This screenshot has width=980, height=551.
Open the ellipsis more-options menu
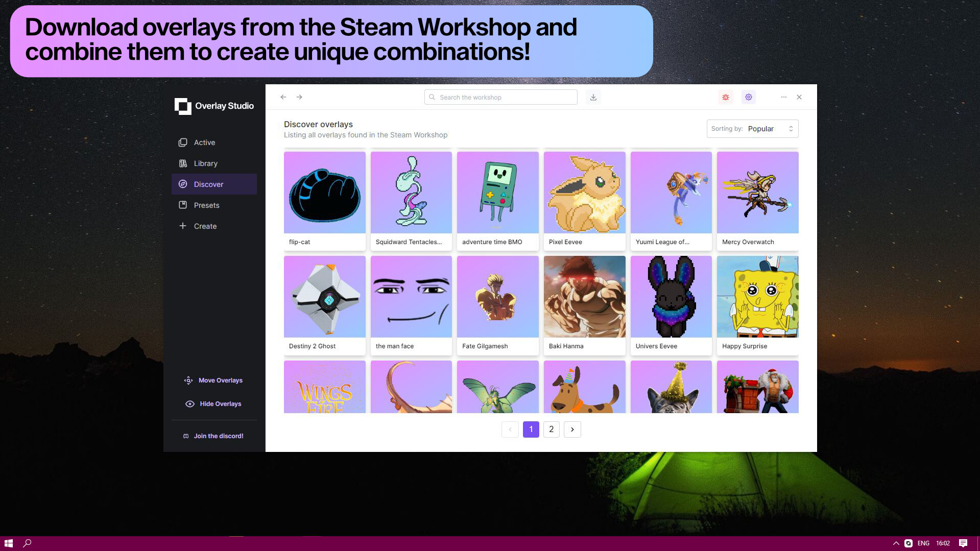(x=783, y=97)
